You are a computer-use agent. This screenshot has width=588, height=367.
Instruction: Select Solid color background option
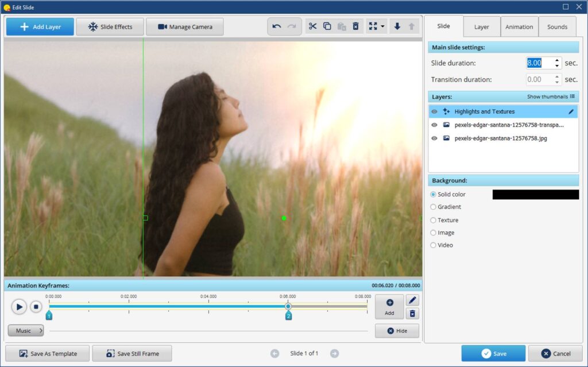pos(433,194)
